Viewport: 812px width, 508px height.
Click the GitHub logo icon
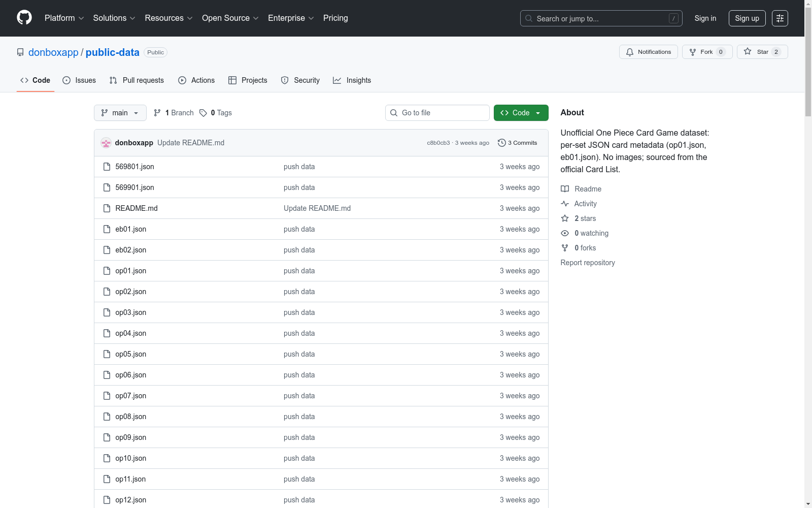(x=24, y=18)
